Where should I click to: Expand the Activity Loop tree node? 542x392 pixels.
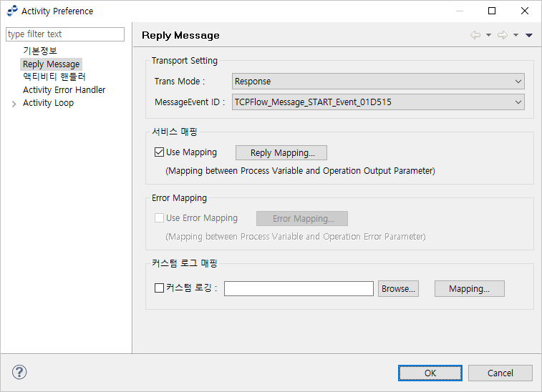(14, 104)
